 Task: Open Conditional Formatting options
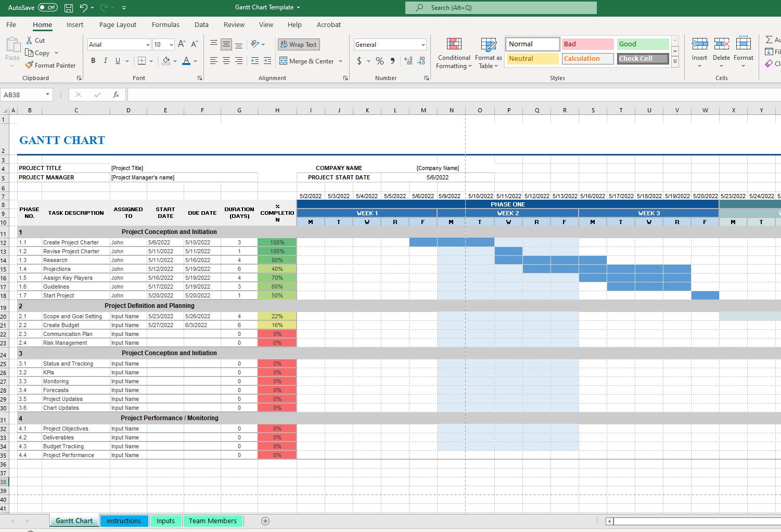pyautogui.click(x=453, y=54)
